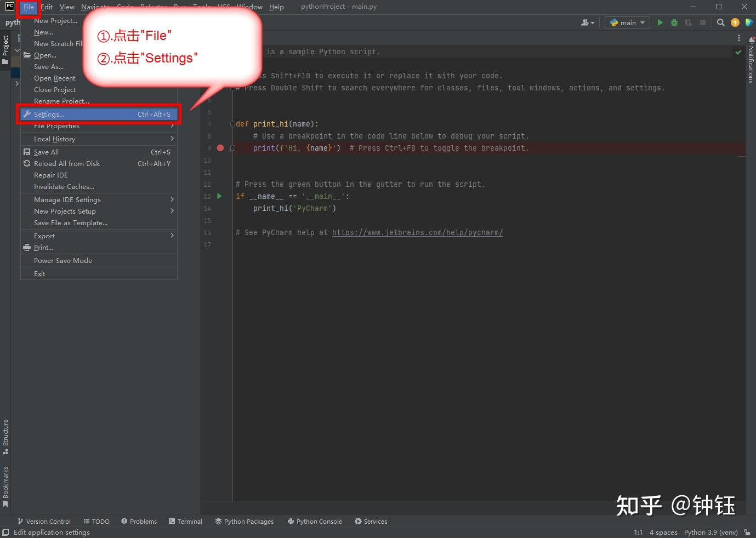Click the Python 3.9 (venv) interpreter selector
The height and width of the screenshot is (538, 756).
tap(710, 532)
